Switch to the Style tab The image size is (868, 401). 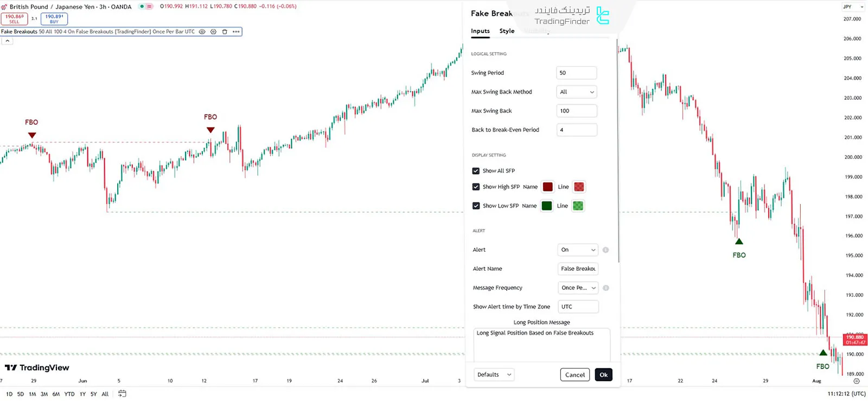[x=507, y=31]
